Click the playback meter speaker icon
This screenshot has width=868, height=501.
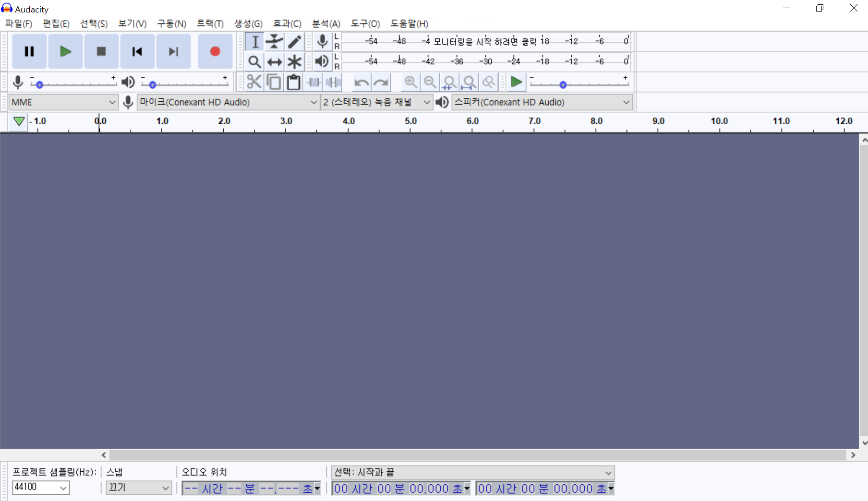point(322,61)
